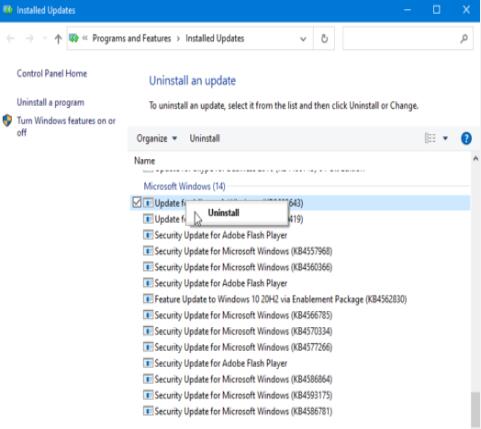Image resolution: width=481 pixels, height=429 pixels.
Task: Open Turn Windows features on or off
Action: tap(66, 126)
